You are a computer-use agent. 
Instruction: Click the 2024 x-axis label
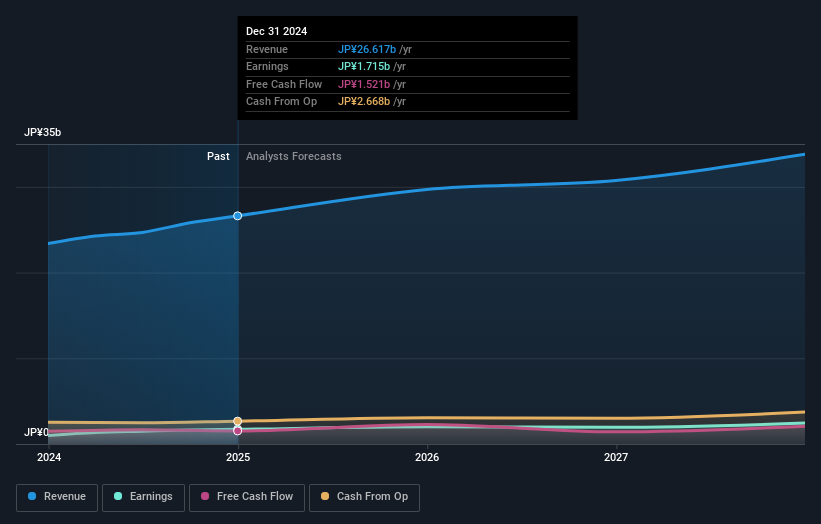49,457
